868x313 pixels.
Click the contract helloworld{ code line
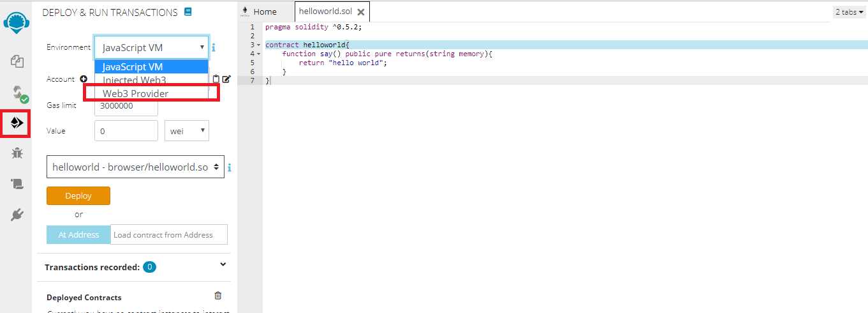click(x=308, y=45)
